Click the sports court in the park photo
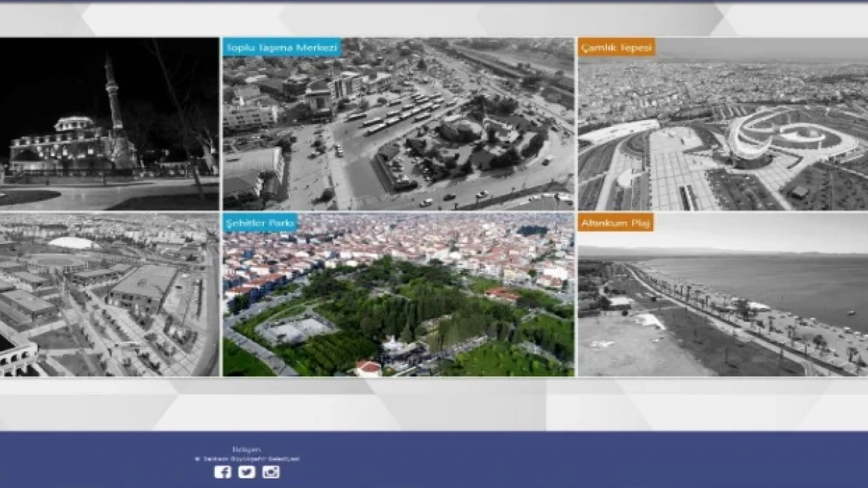 [296, 330]
